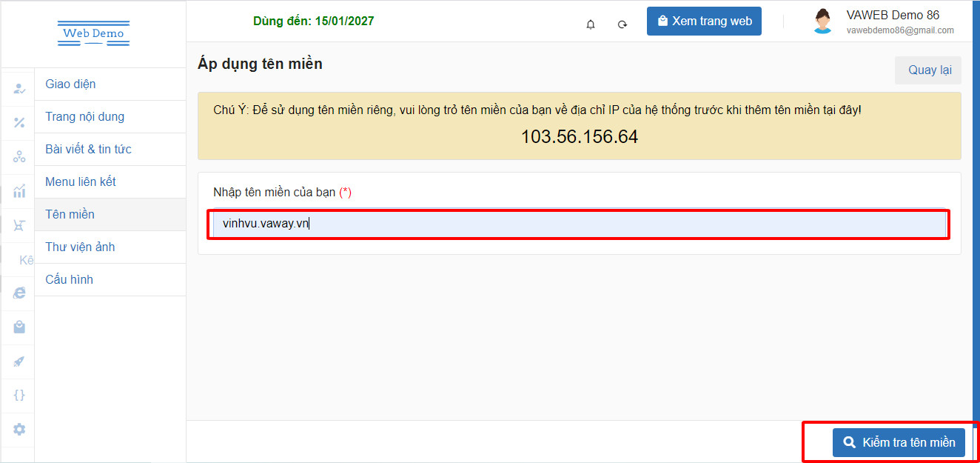Click the shopping bag sidebar icon
Viewport: 980px width, 463px height.
(x=19, y=327)
